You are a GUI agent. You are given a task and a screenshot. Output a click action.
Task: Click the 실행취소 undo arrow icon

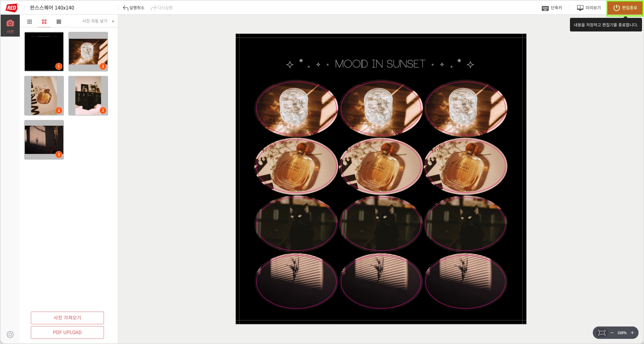125,7
